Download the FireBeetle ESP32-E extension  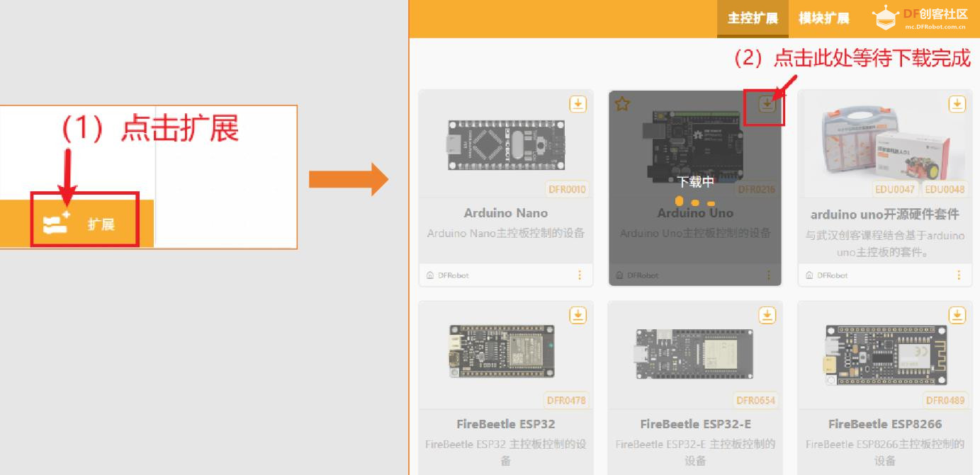(x=767, y=315)
